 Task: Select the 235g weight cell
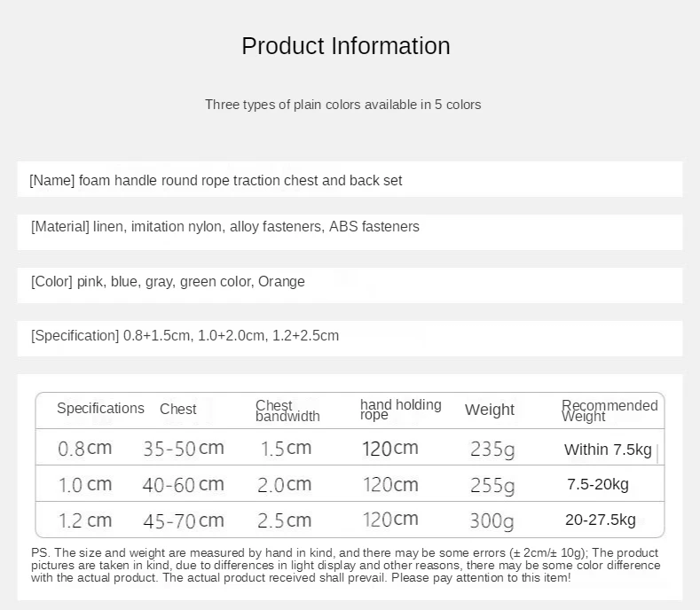pyautogui.click(x=492, y=450)
